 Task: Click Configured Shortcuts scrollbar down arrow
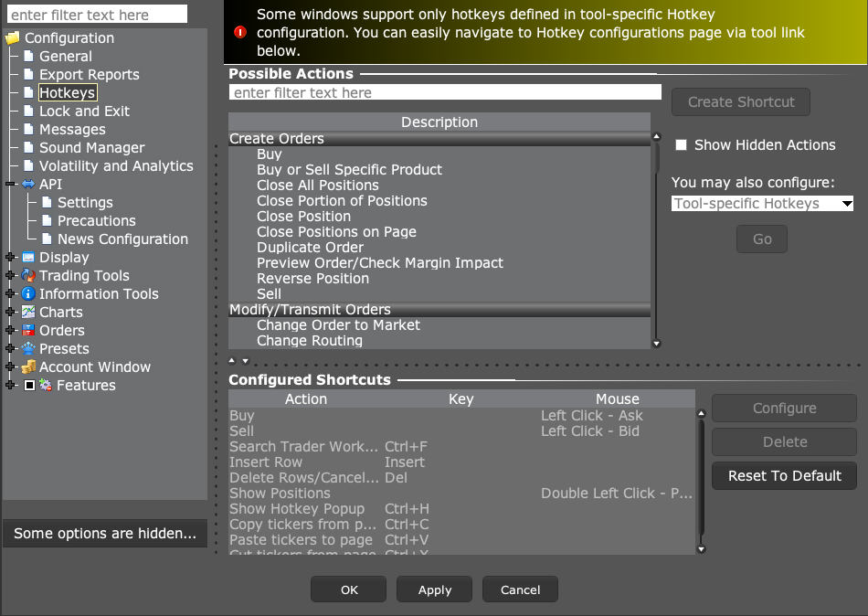pos(702,549)
